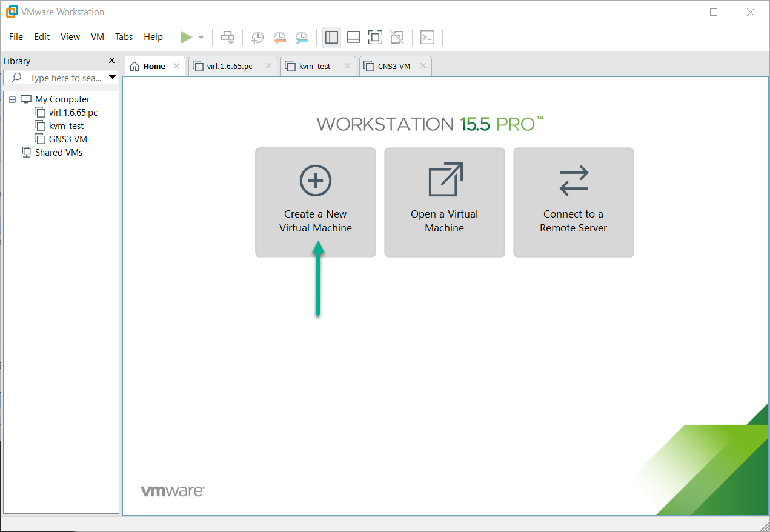Screen dimensions: 770x532
Task: Select GNS3 VM in the library tree
Action: coord(68,139)
